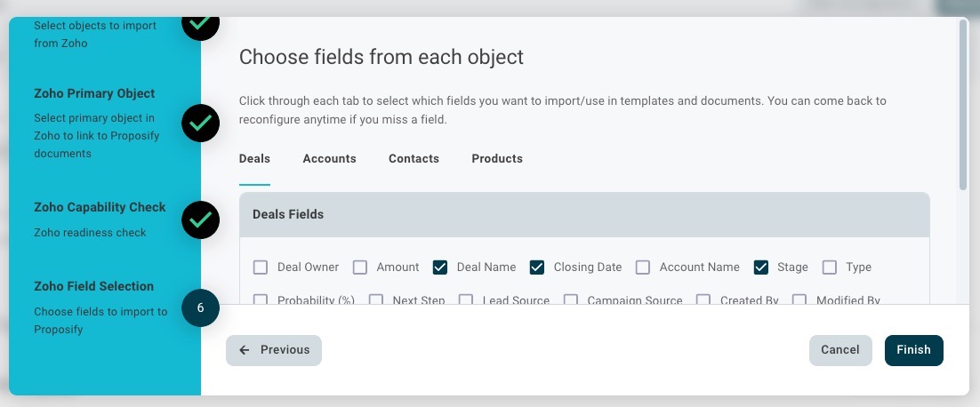Image resolution: width=980 pixels, height=407 pixels.
Task: Click the Cancel button
Action: [x=840, y=350]
